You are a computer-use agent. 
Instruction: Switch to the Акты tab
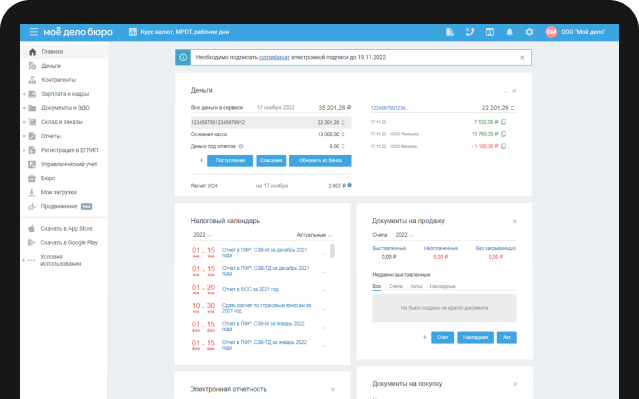click(416, 286)
